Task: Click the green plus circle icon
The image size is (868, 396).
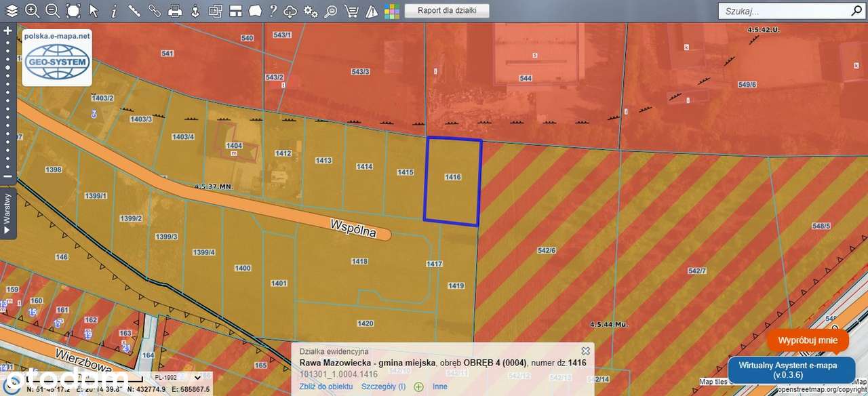Action: 418,387
